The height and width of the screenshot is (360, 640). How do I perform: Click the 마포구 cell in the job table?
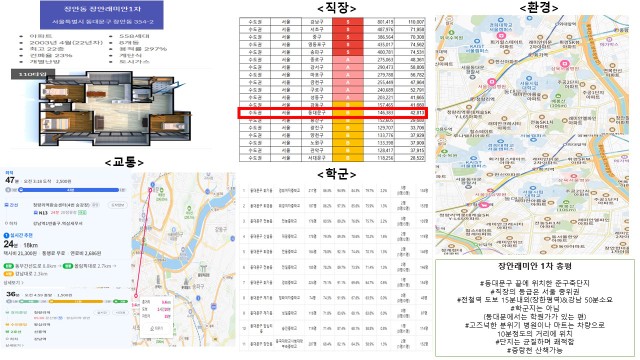(x=317, y=75)
